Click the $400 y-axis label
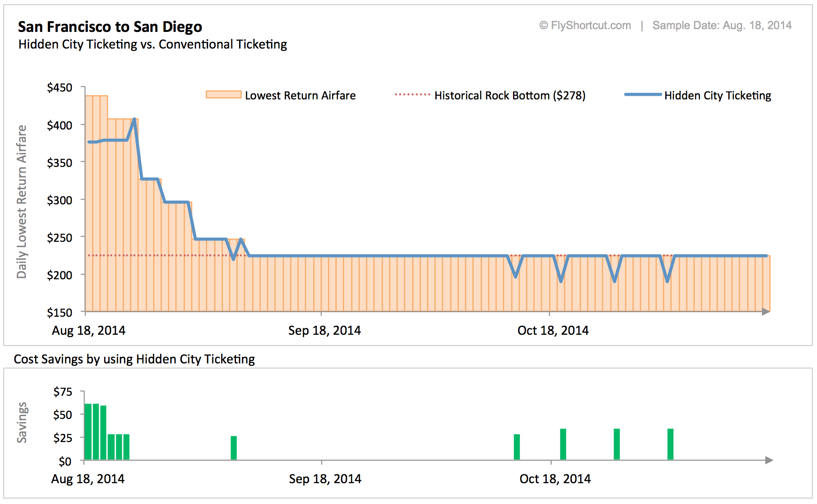This screenshot has width=817, height=504. click(x=60, y=125)
